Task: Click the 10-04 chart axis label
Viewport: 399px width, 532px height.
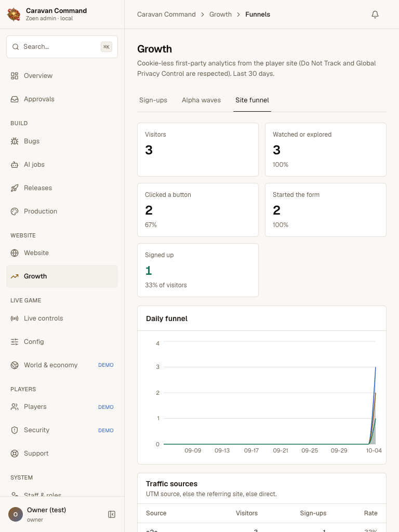Action: (x=374, y=450)
